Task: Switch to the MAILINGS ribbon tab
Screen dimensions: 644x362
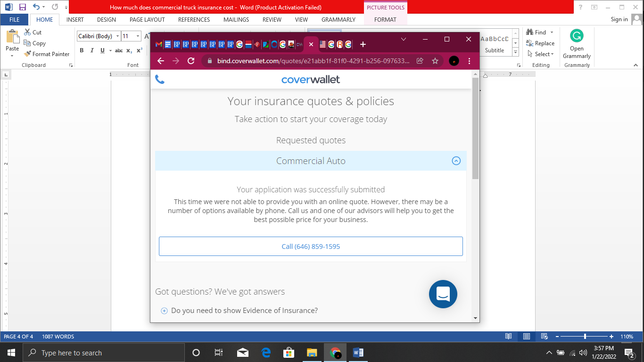Action: (236, 20)
